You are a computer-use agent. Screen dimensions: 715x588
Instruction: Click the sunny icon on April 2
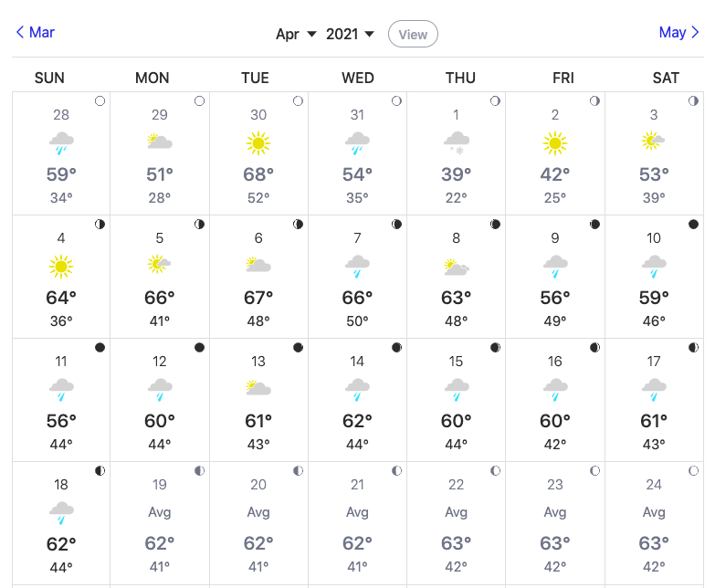click(554, 142)
